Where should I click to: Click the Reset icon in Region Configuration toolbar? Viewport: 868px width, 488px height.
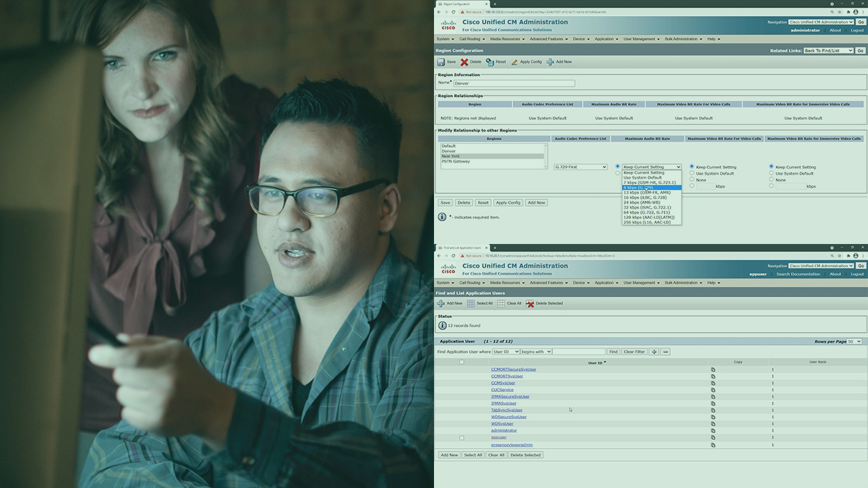[490, 62]
